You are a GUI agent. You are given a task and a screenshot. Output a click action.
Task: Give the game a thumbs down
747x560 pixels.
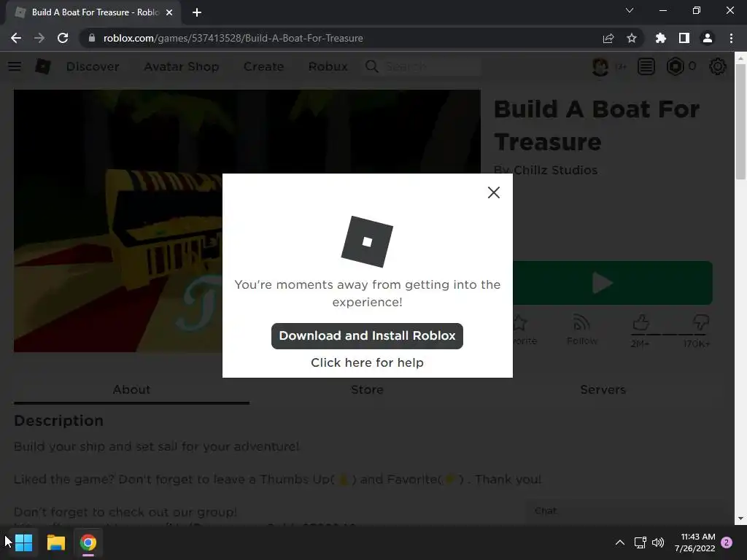point(700,323)
